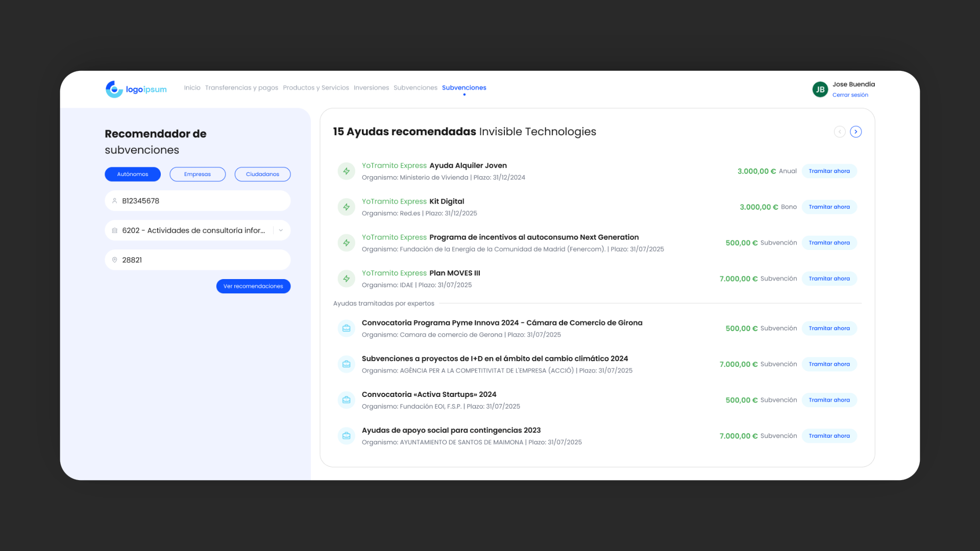Click Ayudas tramitadas por expertos label
This screenshot has height=551, width=980.
point(383,304)
